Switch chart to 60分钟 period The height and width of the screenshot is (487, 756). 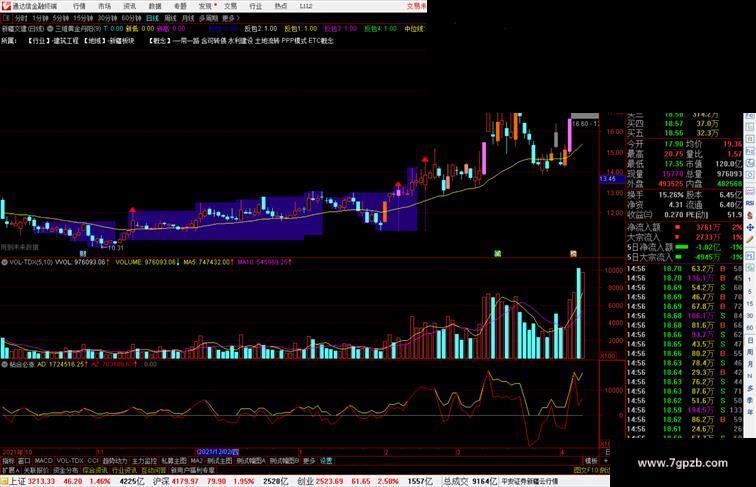(131, 18)
